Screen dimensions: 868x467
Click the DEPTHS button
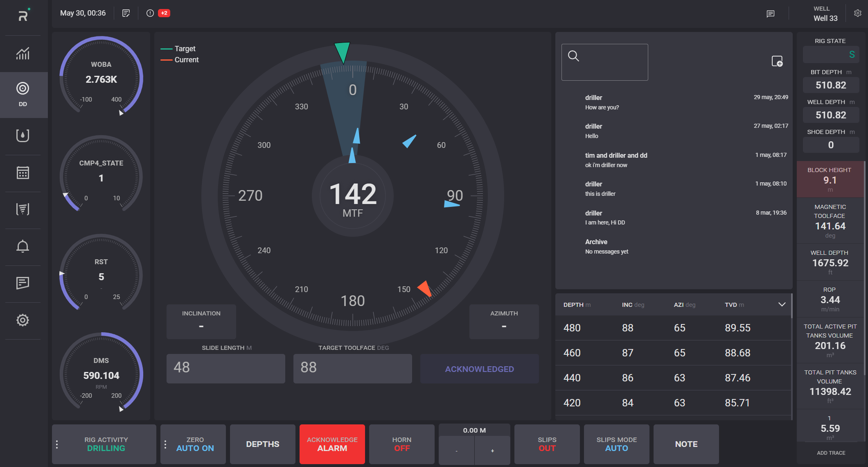click(262, 444)
